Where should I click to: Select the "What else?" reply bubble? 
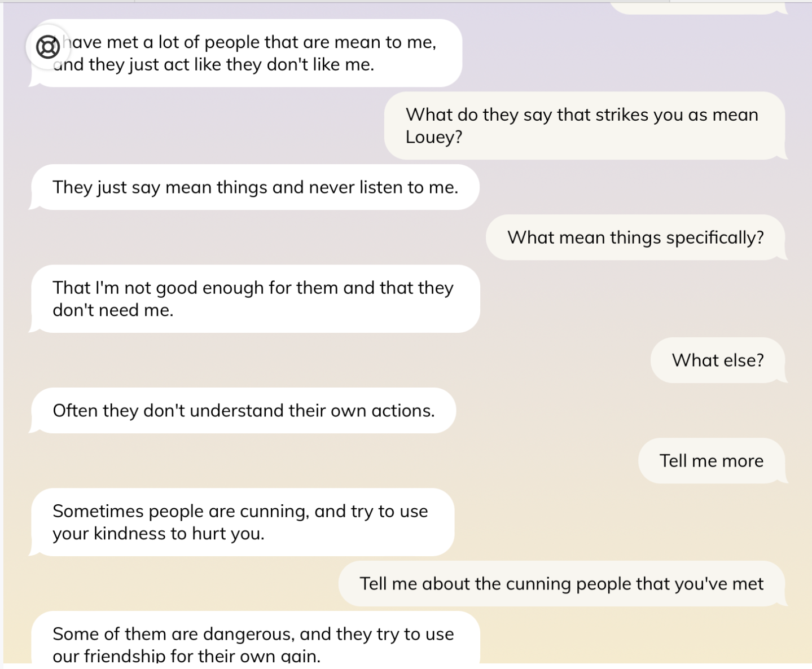pos(717,360)
